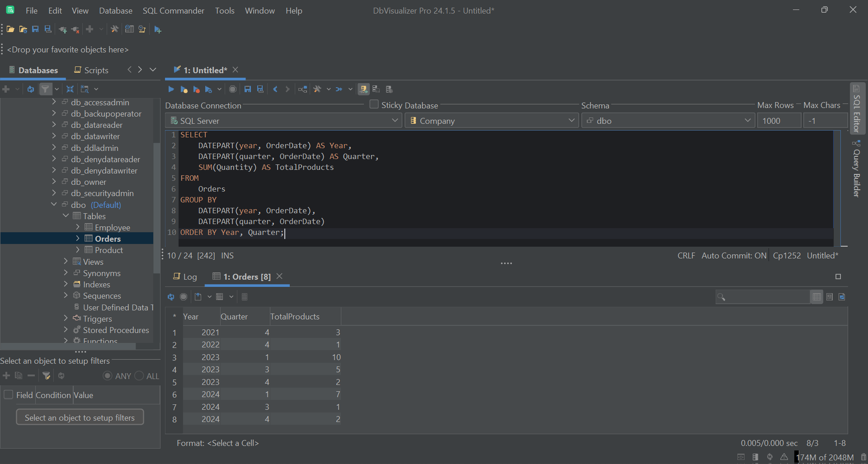Collapse the dbo schema node
This screenshot has height=464, width=868.
point(54,204)
